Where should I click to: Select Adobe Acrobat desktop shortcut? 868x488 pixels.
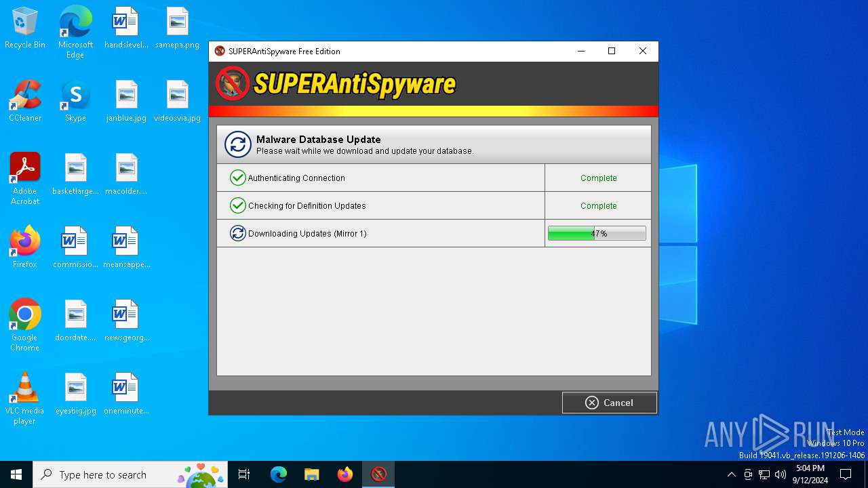pos(25,179)
